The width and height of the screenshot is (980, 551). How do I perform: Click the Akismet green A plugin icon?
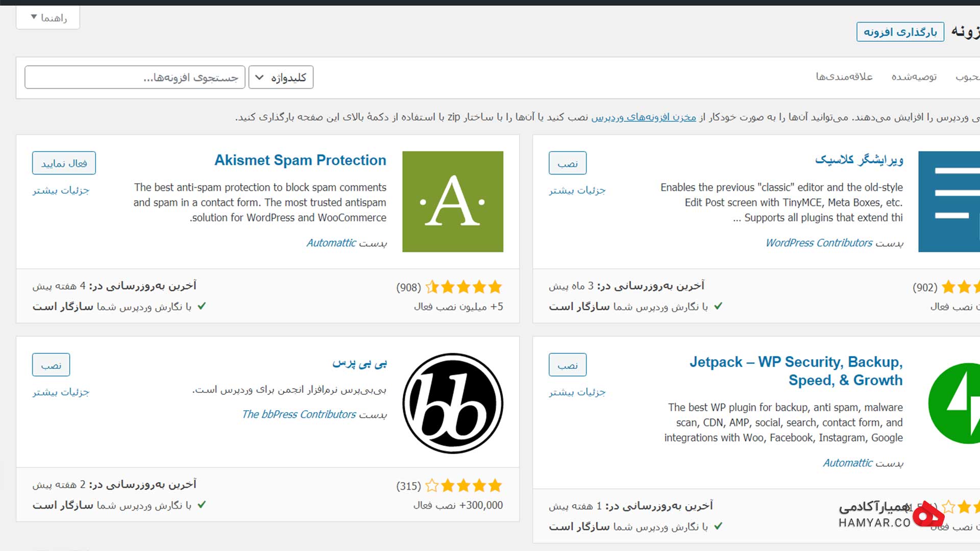coord(453,202)
